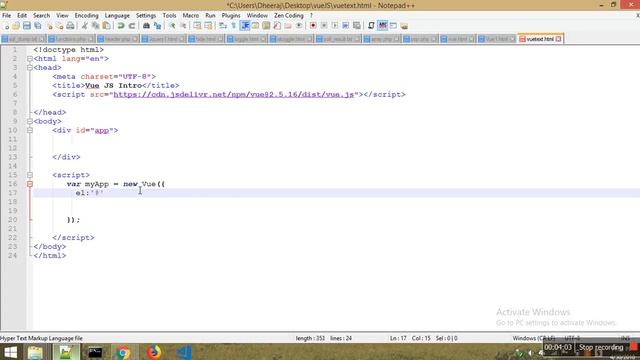Paste from clipboard toolbar icon
This screenshot has width=640, height=360.
[x=107, y=26]
